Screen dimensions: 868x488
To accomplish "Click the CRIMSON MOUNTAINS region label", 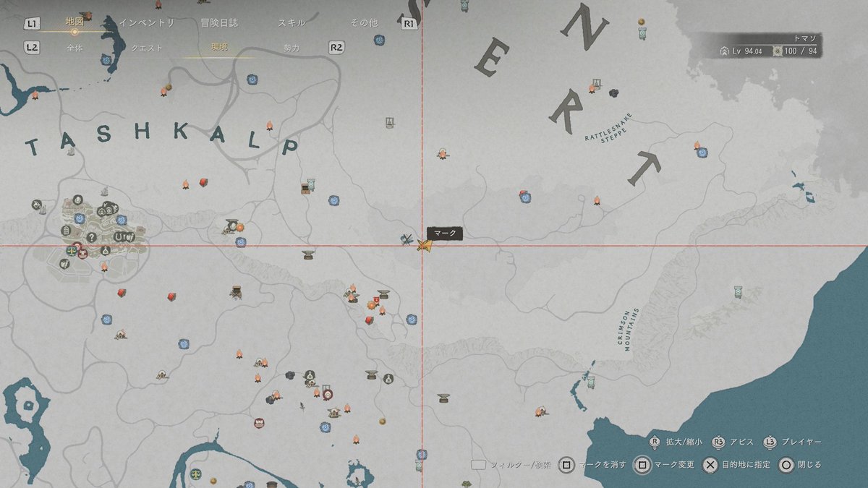I will click(x=629, y=330).
